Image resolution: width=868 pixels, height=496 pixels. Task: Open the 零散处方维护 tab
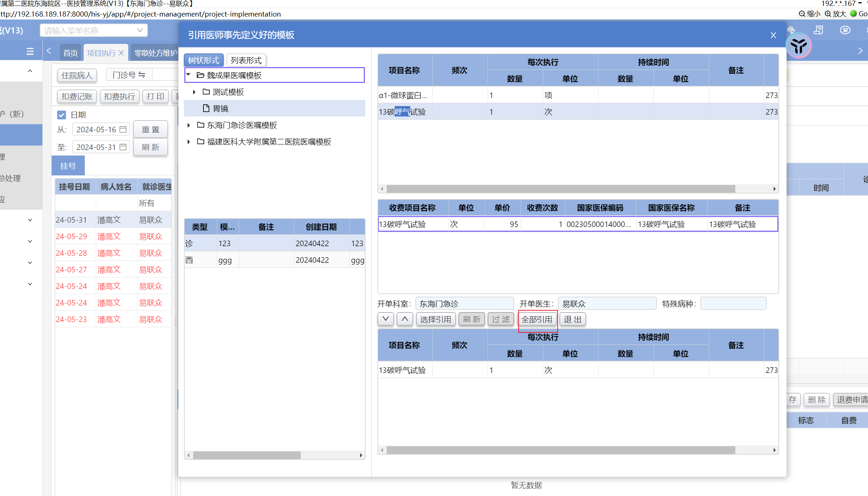point(155,53)
